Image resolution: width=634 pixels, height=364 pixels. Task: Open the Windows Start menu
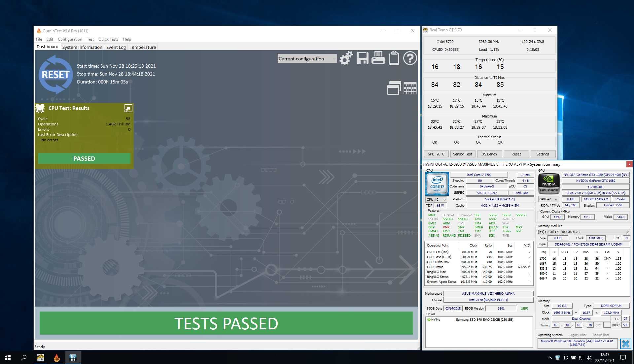[x=8, y=357]
